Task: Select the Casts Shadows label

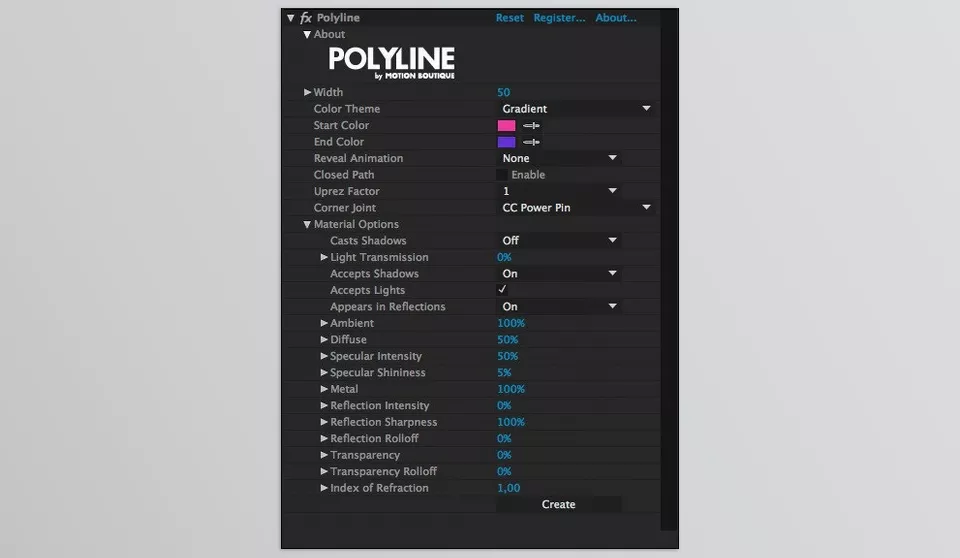Action: click(x=368, y=241)
